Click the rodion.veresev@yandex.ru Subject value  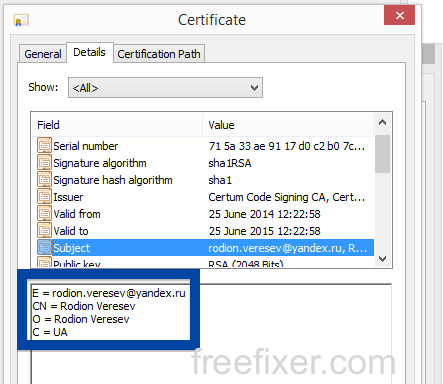[x=288, y=248]
